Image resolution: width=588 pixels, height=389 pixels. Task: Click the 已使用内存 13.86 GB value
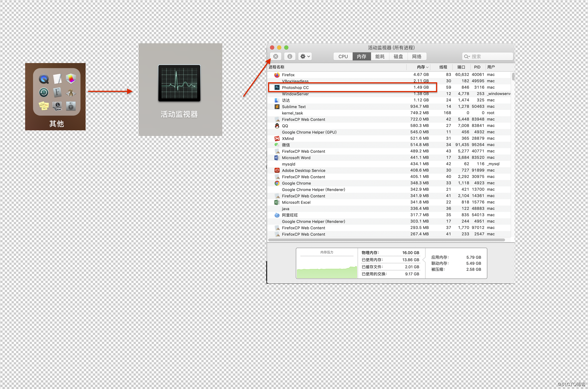click(411, 260)
